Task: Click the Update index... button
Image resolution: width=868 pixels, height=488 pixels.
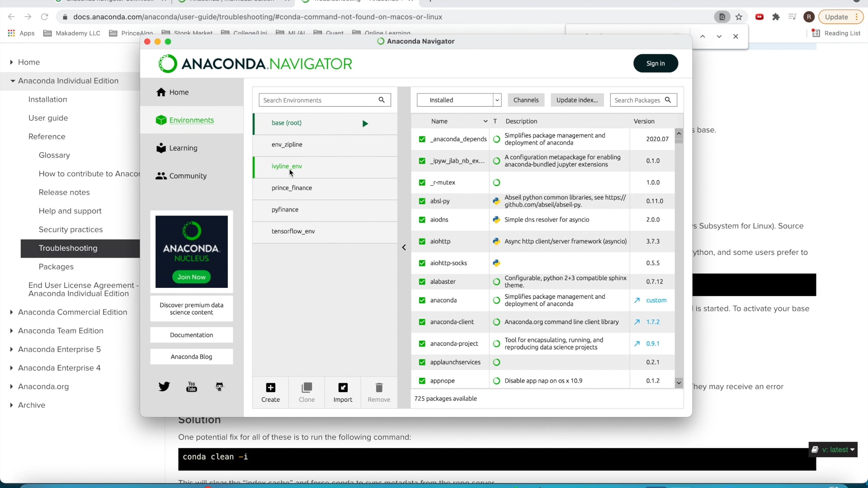Action: point(577,100)
